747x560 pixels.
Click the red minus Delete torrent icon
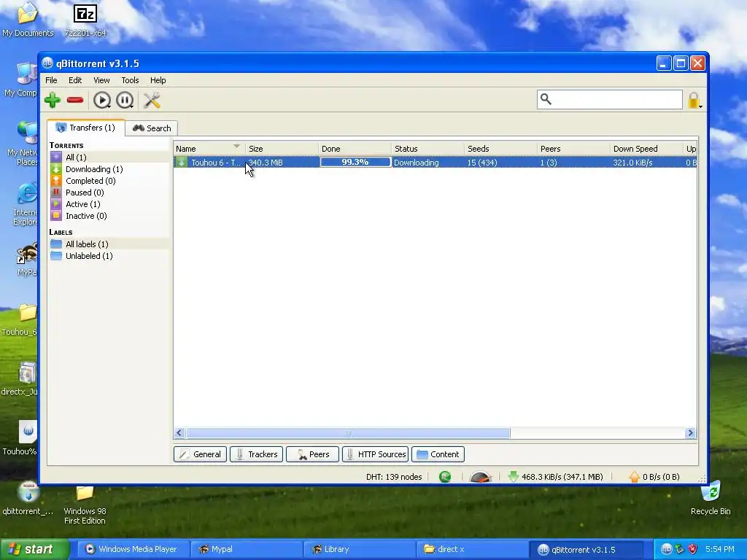click(x=75, y=100)
